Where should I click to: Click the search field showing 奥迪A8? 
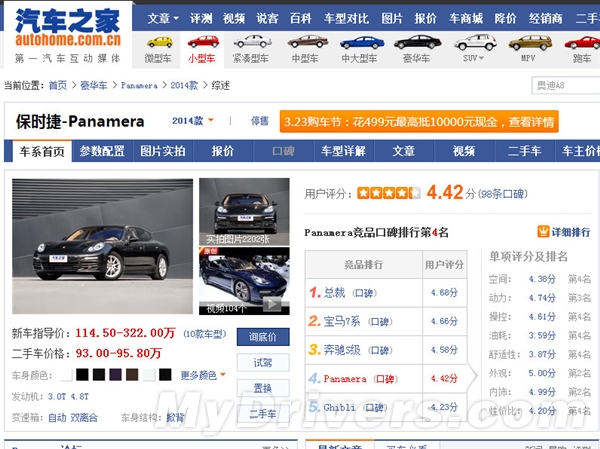[x=566, y=85]
